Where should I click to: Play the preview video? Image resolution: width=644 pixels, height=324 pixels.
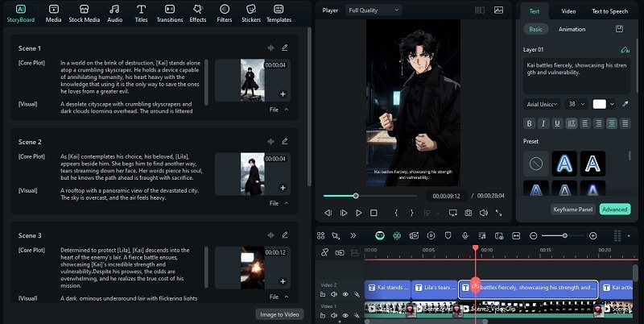click(358, 213)
